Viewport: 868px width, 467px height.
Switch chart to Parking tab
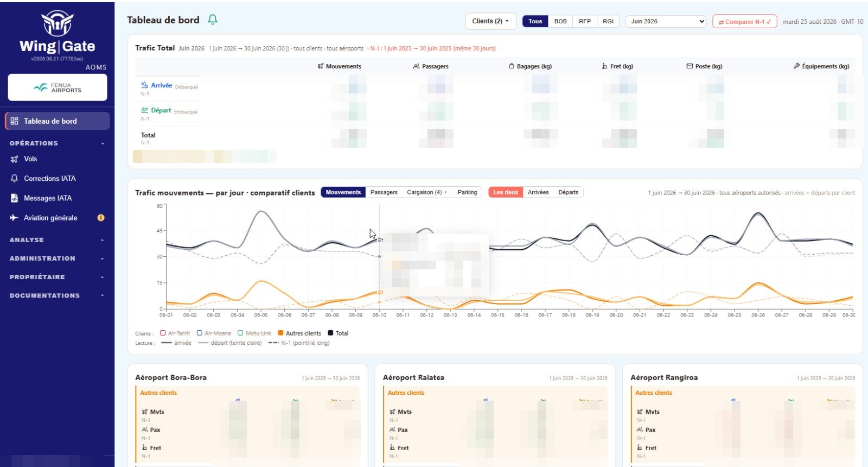point(467,192)
